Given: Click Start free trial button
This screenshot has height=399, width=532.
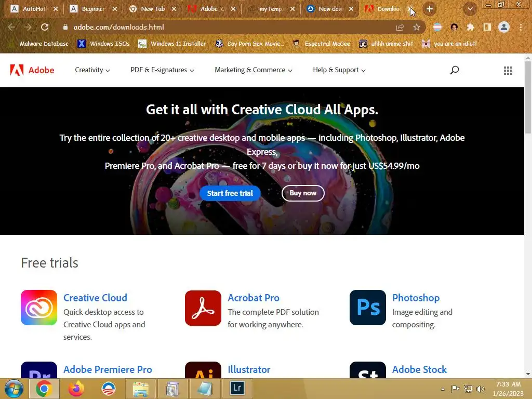Looking at the screenshot, I should (230, 193).
